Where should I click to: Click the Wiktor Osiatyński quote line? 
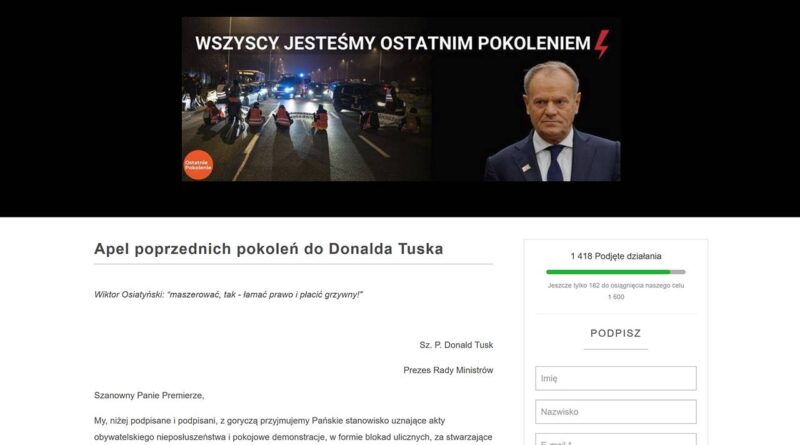(228, 294)
